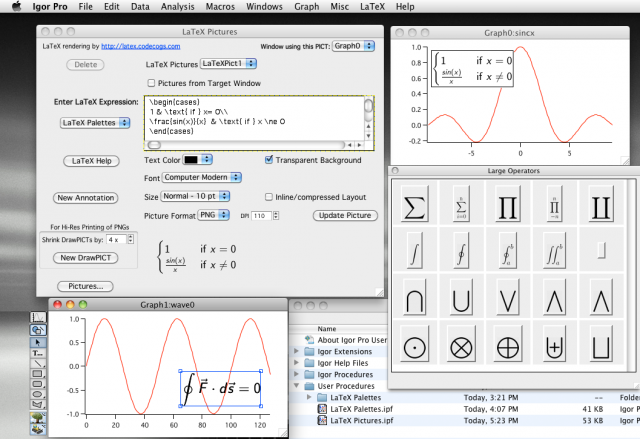Select the rounded rectangle tool

38,384
